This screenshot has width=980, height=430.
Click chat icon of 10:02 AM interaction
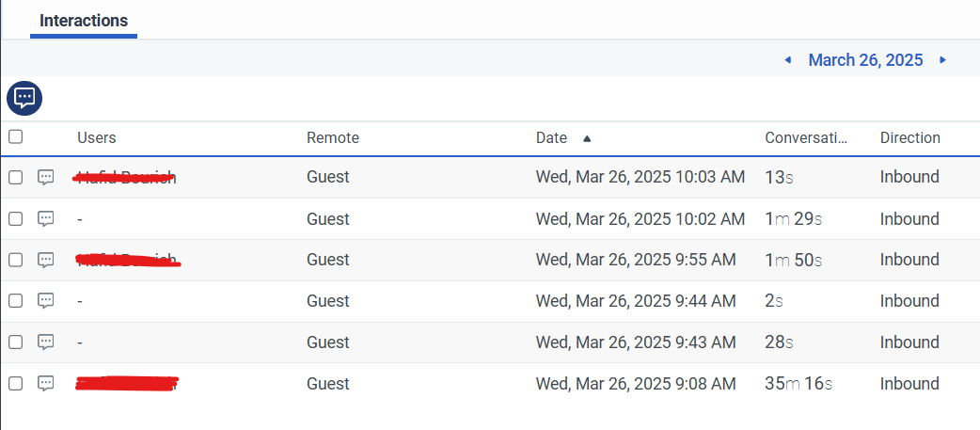(45, 218)
